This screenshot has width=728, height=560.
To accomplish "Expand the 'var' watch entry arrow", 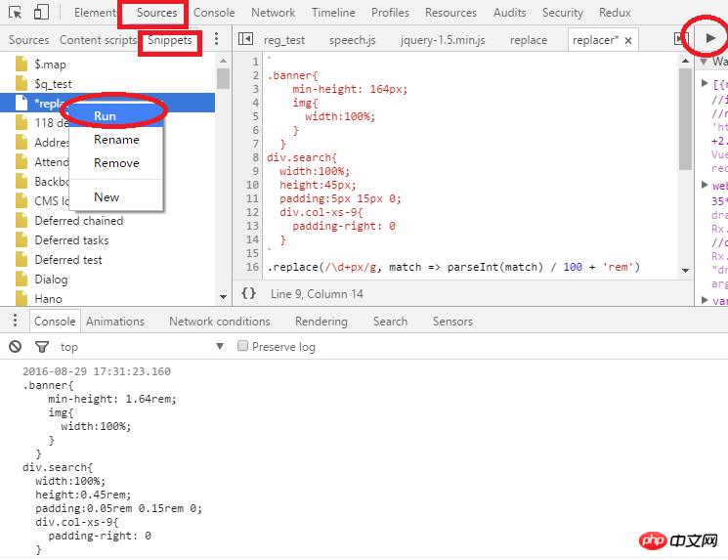I will click(705, 300).
